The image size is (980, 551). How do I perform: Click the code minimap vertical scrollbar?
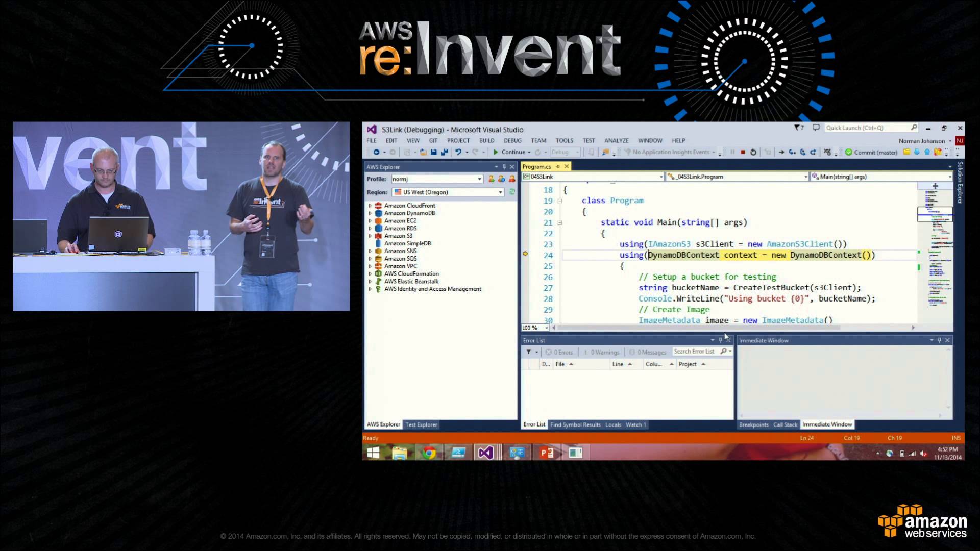click(935, 253)
